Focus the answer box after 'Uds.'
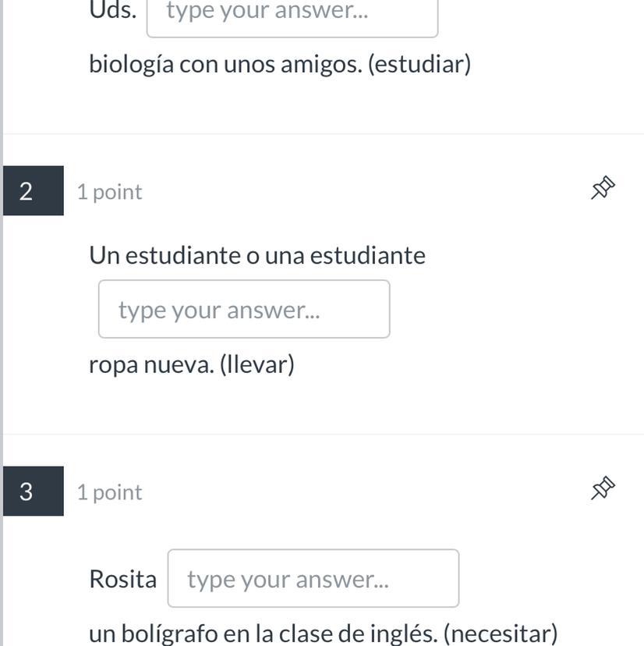Screen dimensions: 644x646 292,14
